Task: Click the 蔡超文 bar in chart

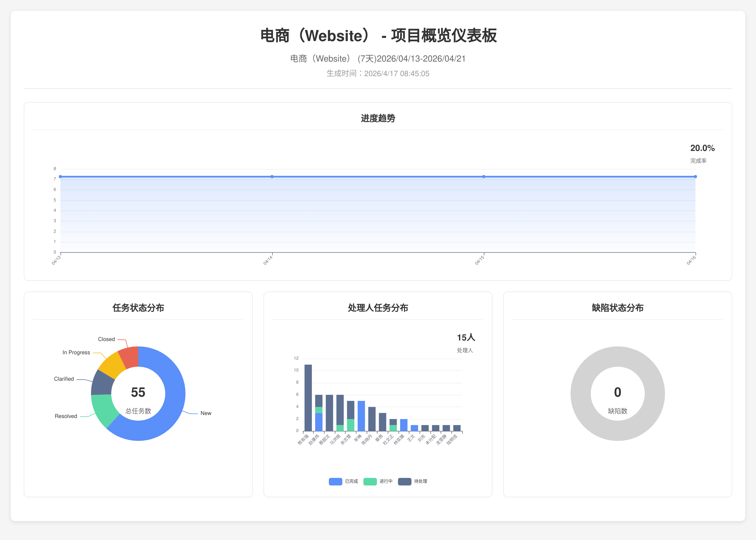Action: 329,413
